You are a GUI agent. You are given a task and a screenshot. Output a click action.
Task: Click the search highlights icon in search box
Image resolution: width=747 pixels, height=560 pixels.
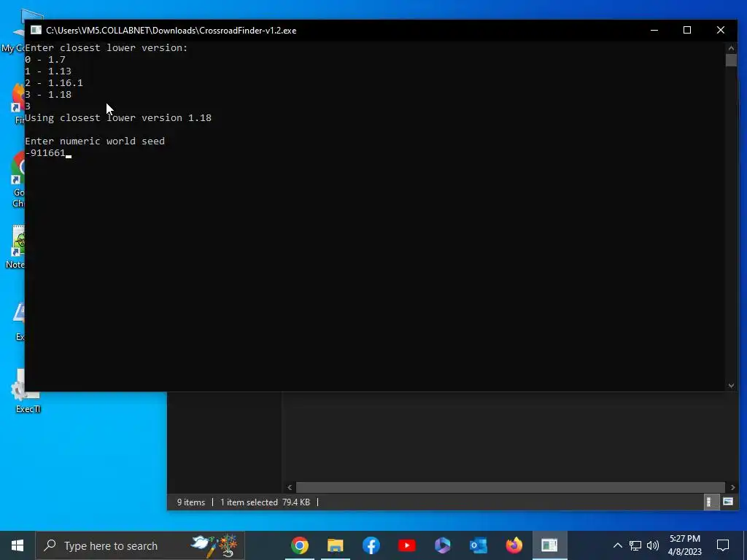(x=214, y=545)
